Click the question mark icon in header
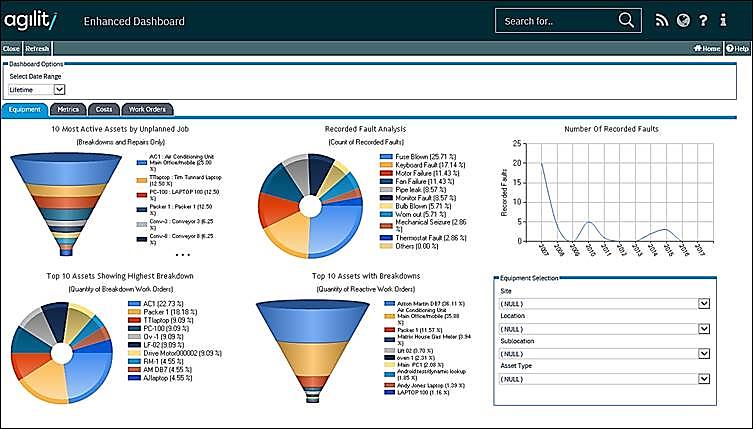Viewport: 753px width, 429px height. tap(705, 20)
